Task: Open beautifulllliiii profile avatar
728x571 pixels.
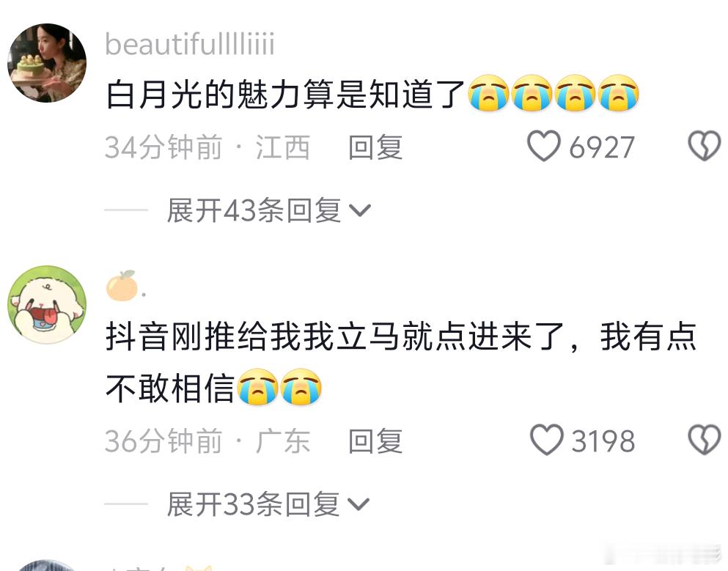Action: (47, 63)
